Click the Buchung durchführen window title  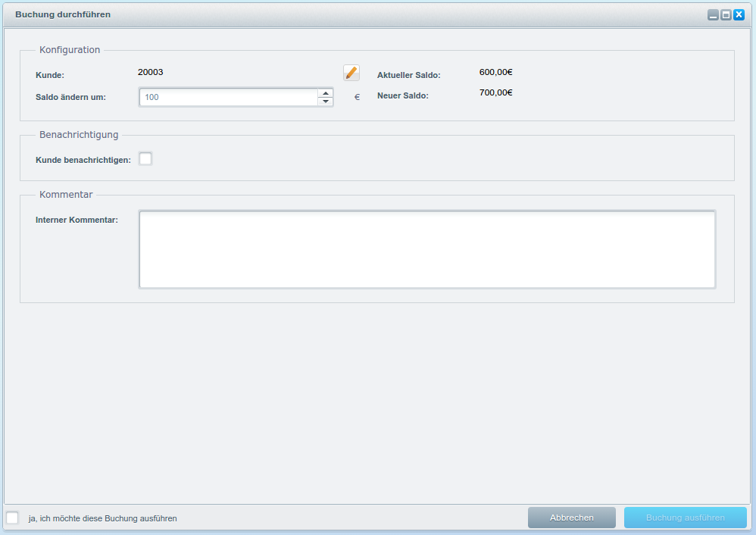click(x=63, y=14)
